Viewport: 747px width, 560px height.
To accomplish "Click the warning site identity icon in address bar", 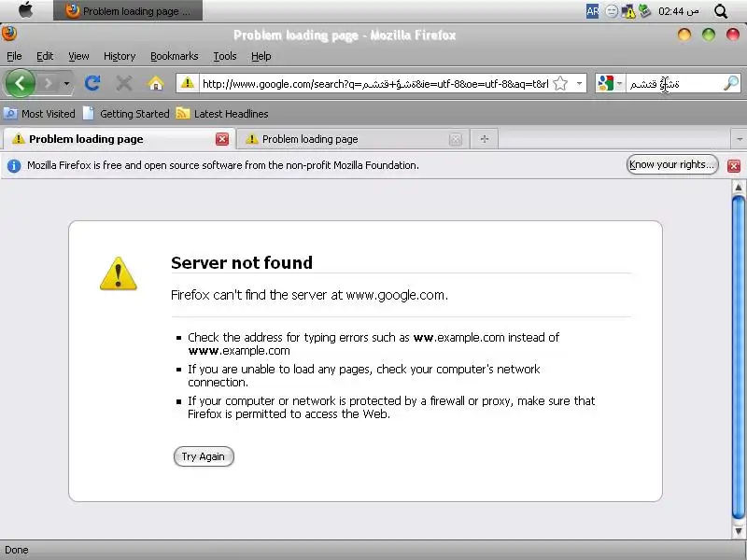I will coord(188,83).
